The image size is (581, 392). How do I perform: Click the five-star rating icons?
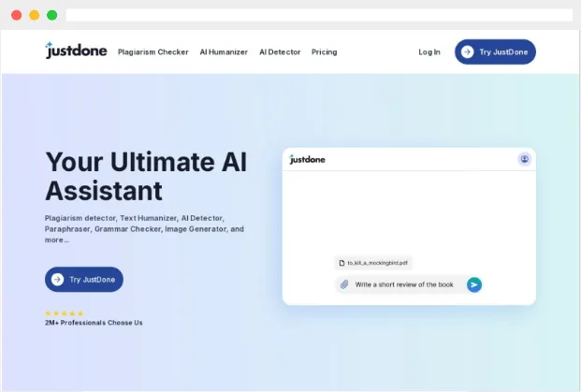point(64,312)
